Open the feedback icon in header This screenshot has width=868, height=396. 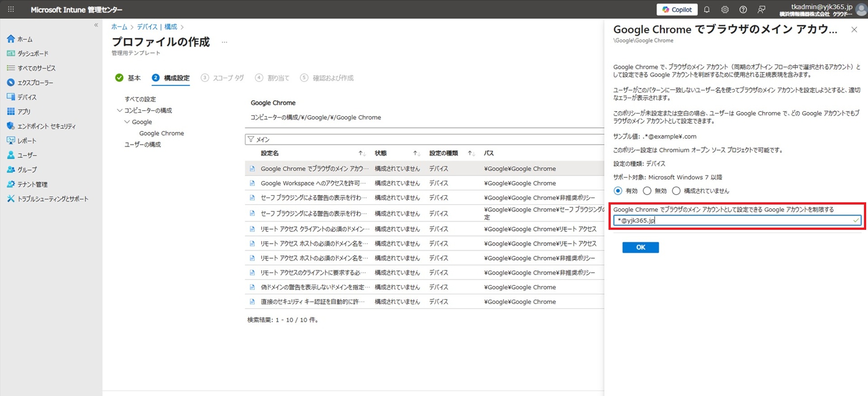(761, 9)
